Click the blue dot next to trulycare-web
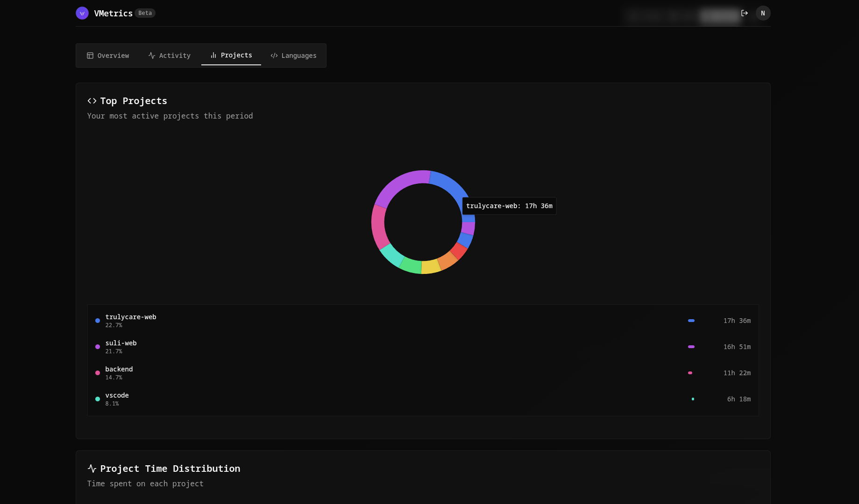The image size is (859, 504). (98, 321)
